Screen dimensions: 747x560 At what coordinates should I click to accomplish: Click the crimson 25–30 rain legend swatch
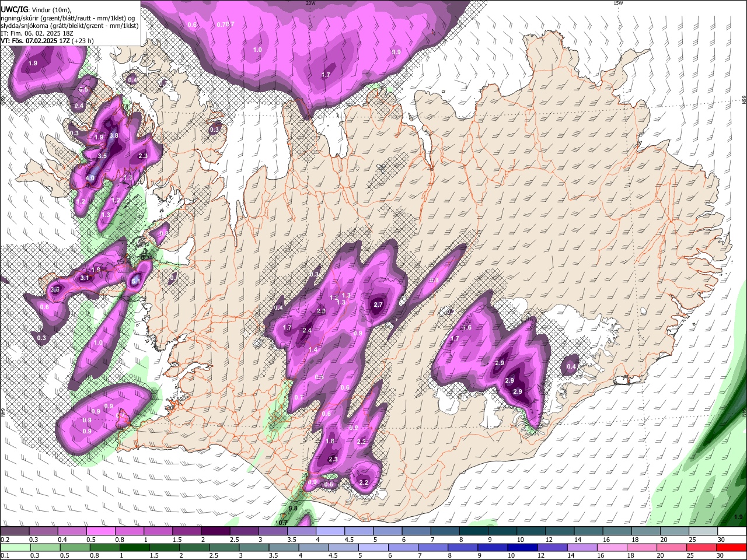(x=701, y=548)
